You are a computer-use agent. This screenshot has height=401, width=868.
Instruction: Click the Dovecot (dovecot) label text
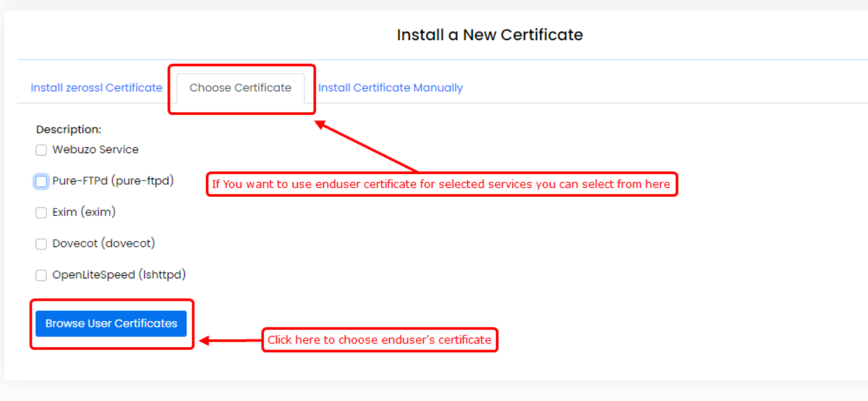(x=103, y=243)
